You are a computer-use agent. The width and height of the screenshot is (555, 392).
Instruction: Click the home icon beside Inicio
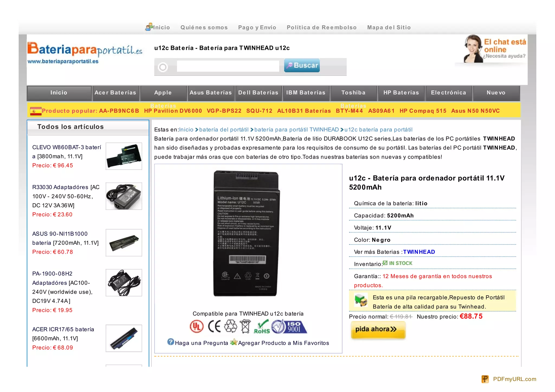(149, 27)
